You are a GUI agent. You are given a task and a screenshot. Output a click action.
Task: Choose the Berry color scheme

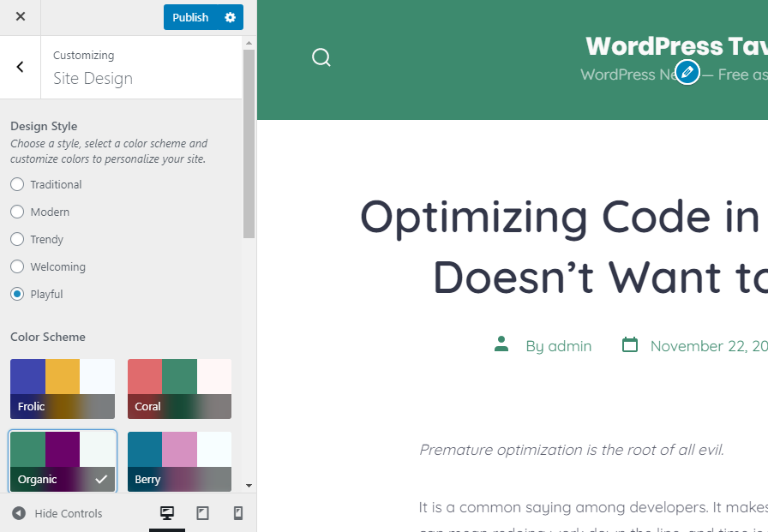pos(179,461)
